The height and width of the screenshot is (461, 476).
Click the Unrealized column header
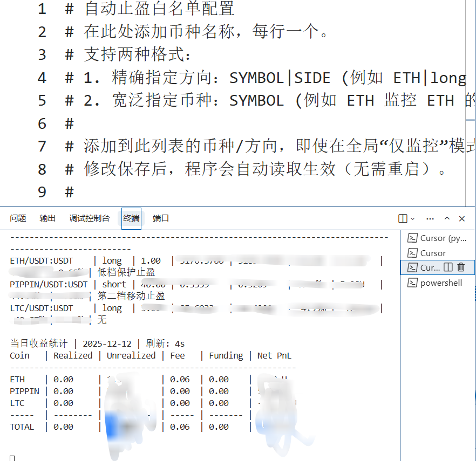tap(131, 355)
